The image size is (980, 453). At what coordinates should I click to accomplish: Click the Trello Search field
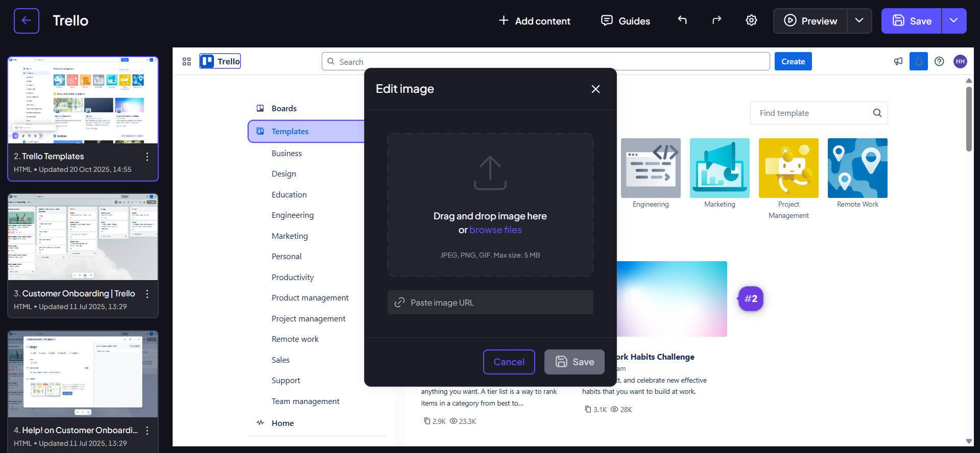545,61
